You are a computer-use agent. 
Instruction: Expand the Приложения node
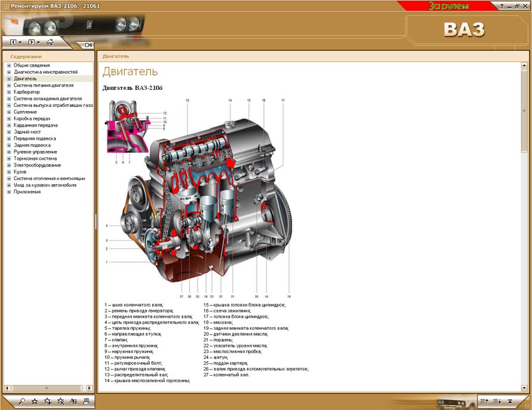(x=9, y=191)
